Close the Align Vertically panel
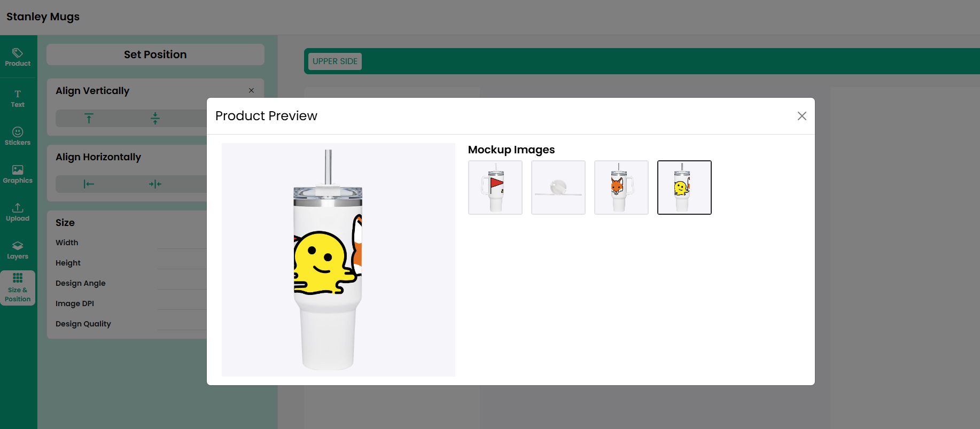 [x=251, y=90]
